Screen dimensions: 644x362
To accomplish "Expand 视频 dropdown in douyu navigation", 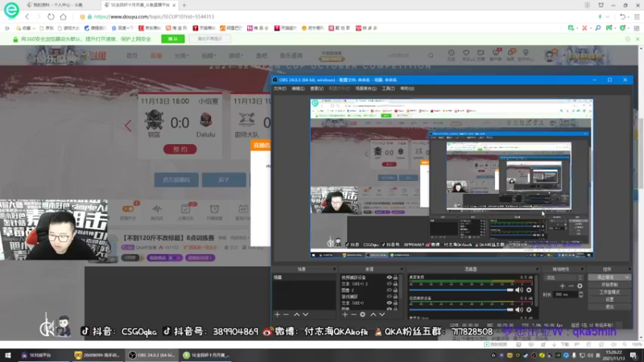I will coord(208,56).
